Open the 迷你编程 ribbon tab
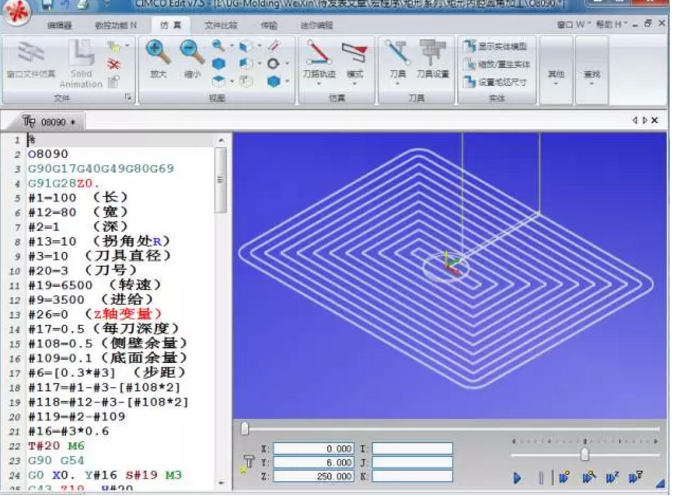The width and height of the screenshot is (676, 497). 317,25
